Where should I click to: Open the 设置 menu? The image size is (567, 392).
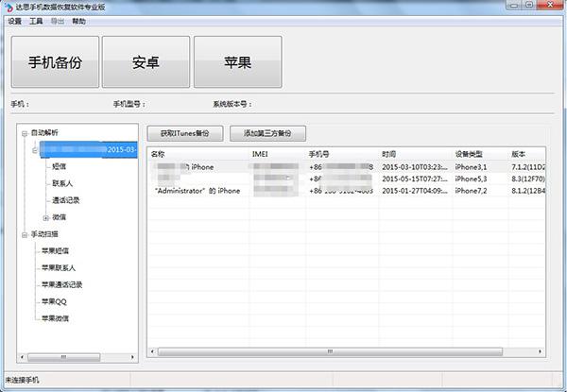[x=15, y=22]
